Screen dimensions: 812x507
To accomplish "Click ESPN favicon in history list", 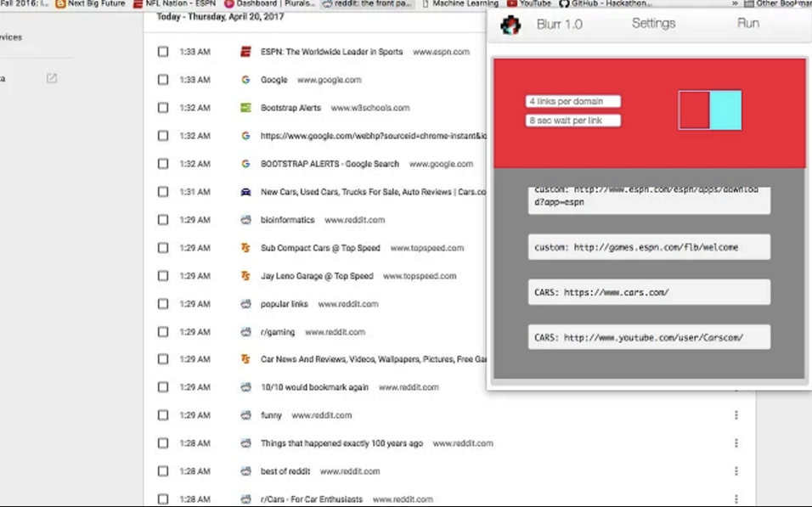I will click(x=245, y=52).
